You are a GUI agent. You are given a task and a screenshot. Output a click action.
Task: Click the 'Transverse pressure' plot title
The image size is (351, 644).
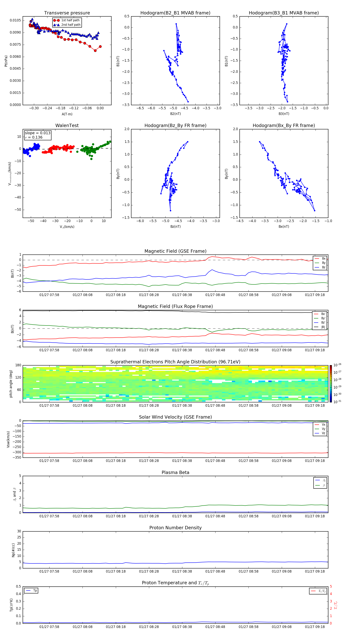(67, 13)
